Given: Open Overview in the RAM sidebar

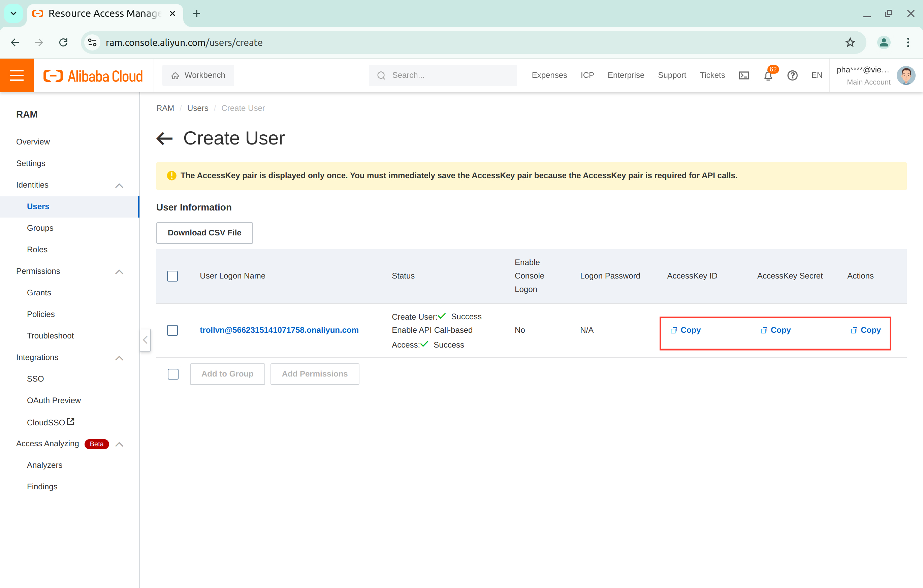Looking at the screenshot, I should point(33,142).
